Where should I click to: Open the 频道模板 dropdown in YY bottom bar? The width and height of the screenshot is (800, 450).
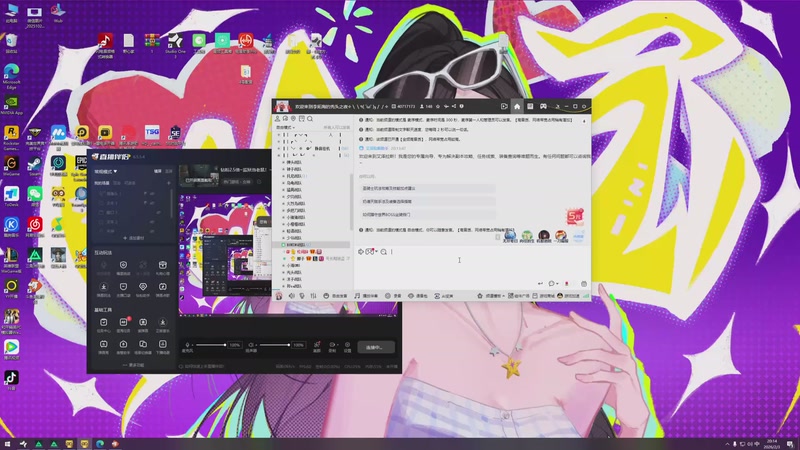[491, 296]
